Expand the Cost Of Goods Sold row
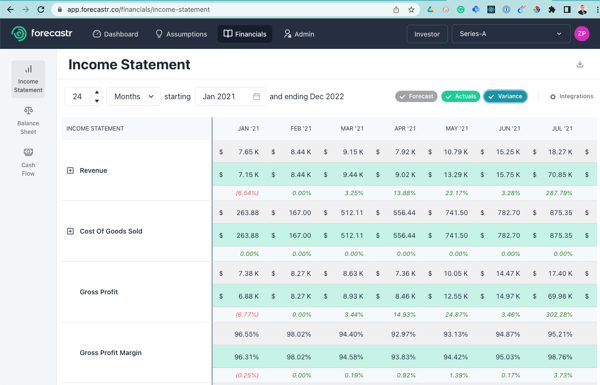The height and width of the screenshot is (385, 600). coord(70,231)
